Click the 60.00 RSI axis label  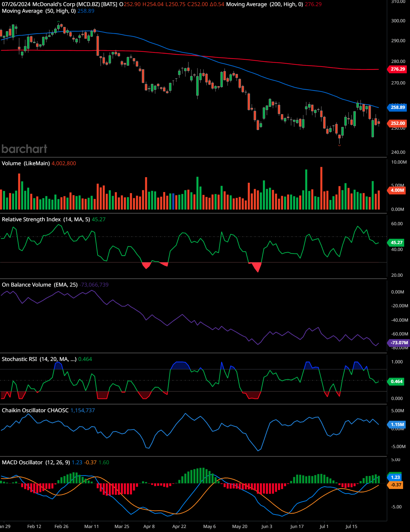coord(397,224)
